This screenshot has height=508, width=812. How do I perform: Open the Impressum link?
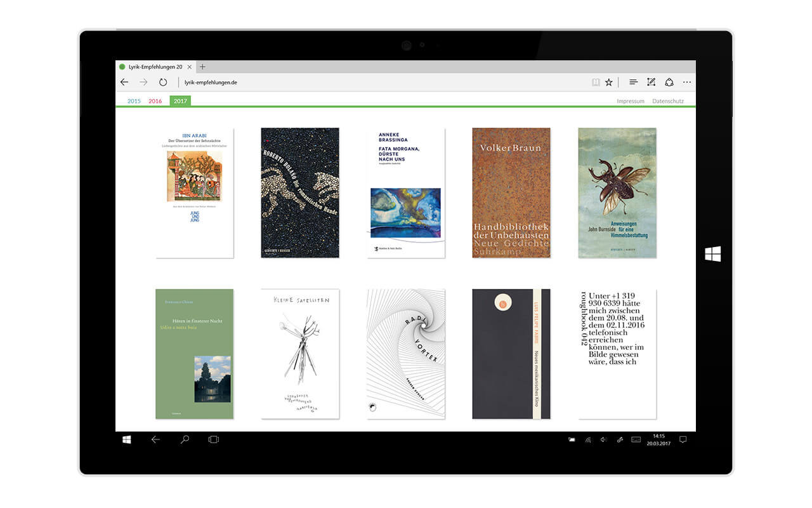pyautogui.click(x=631, y=101)
